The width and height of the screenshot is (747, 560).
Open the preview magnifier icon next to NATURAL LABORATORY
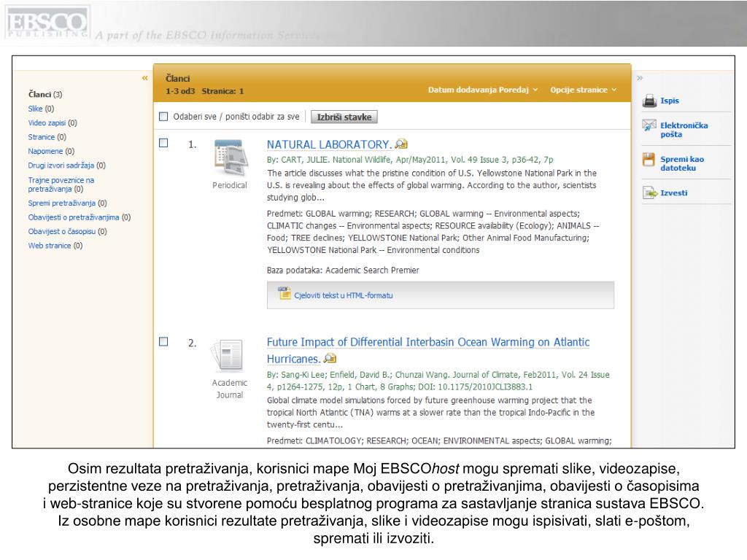click(x=401, y=144)
